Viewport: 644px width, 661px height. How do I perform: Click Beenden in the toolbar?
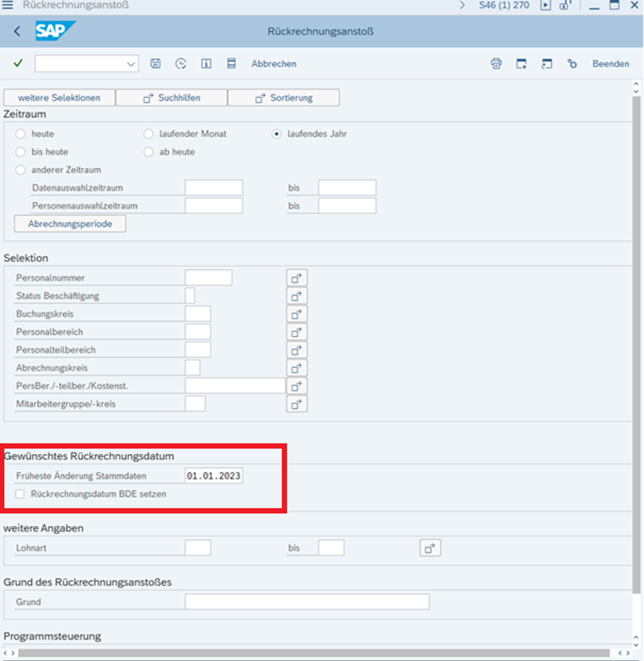click(610, 64)
